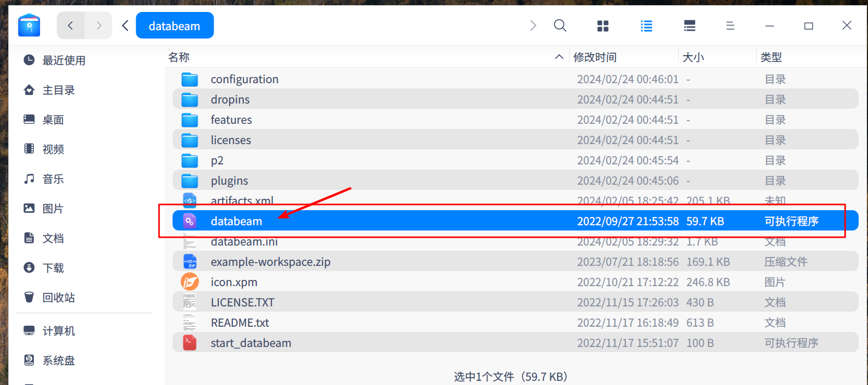Expand breadcrumb right chevron
The width and height of the screenshot is (868, 385).
pyautogui.click(x=533, y=25)
